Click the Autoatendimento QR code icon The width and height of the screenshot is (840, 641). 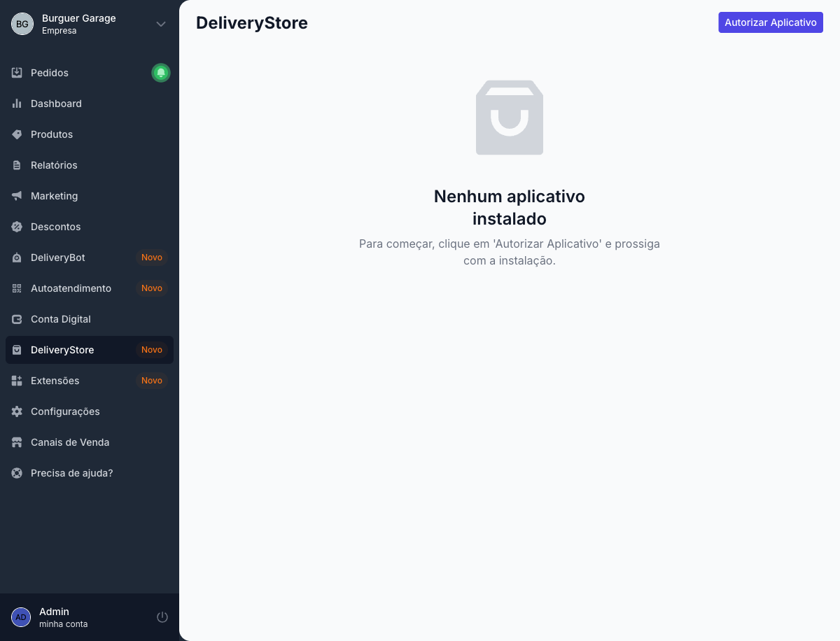[17, 288]
